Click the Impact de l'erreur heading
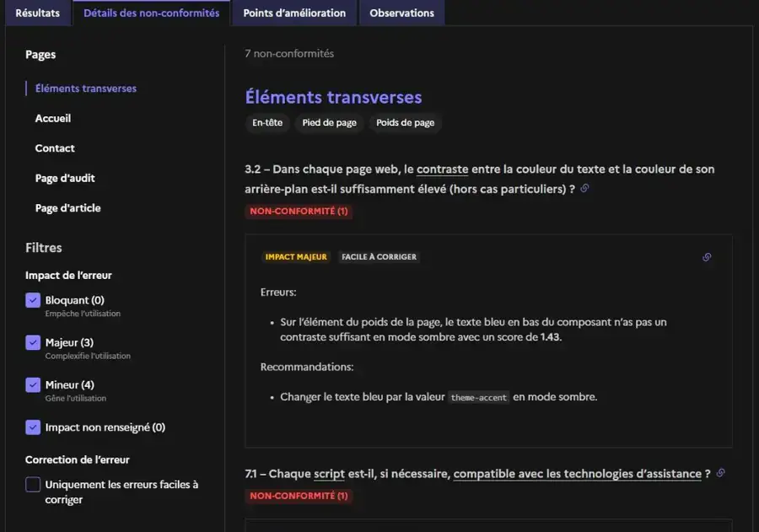The image size is (759, 532). (x=69, y=276)
